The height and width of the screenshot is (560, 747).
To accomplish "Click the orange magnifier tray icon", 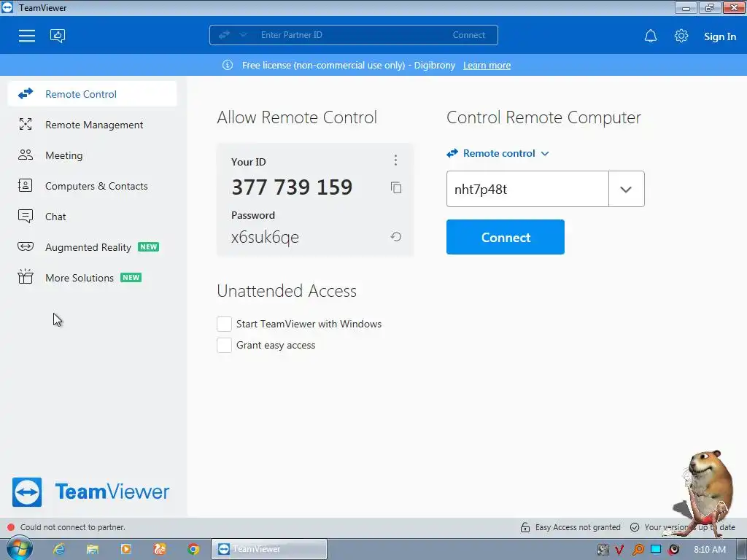I will click(638, 550).
